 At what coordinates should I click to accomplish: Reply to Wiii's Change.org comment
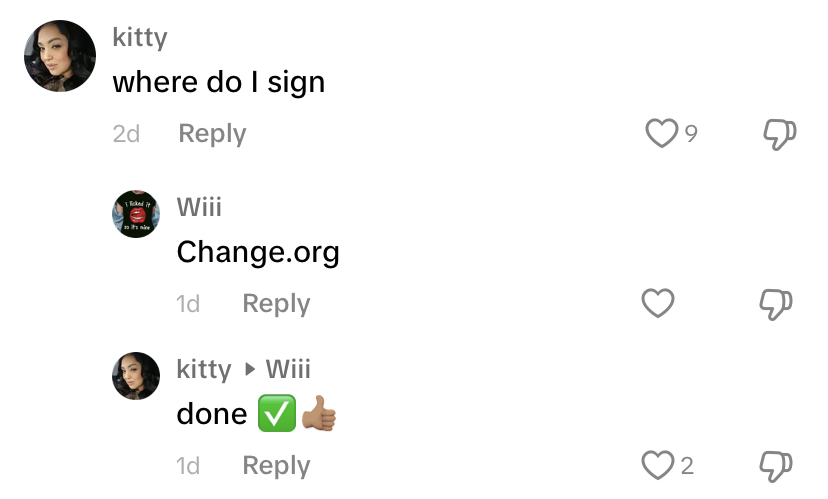(276, 304)
